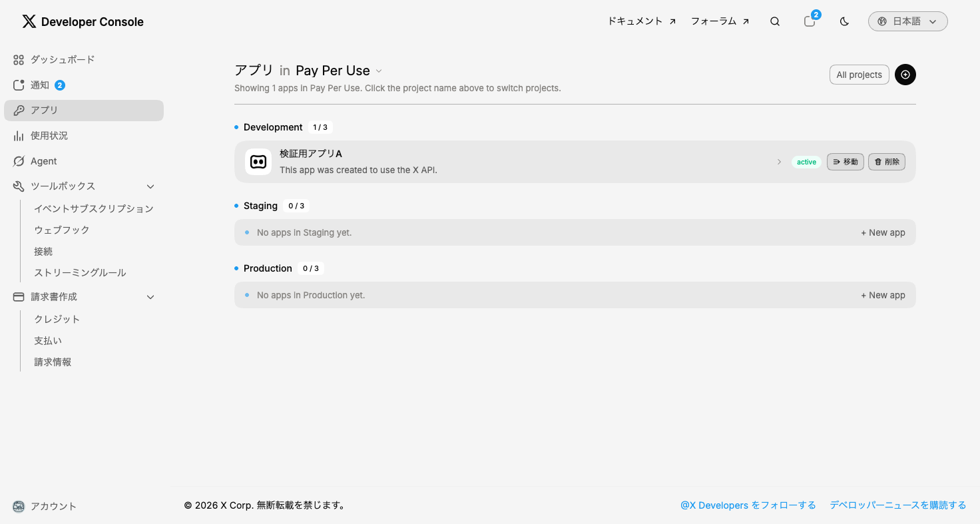Open デベロッパーニュースを購読する footer link
This screenshot has height=524, width=980.
coord(898,505)
